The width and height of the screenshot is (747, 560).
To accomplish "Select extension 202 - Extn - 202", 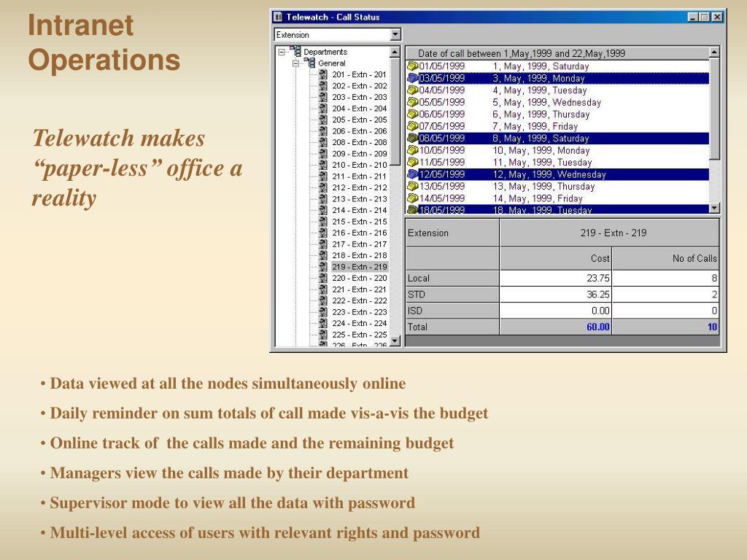I will coord(360,86).
